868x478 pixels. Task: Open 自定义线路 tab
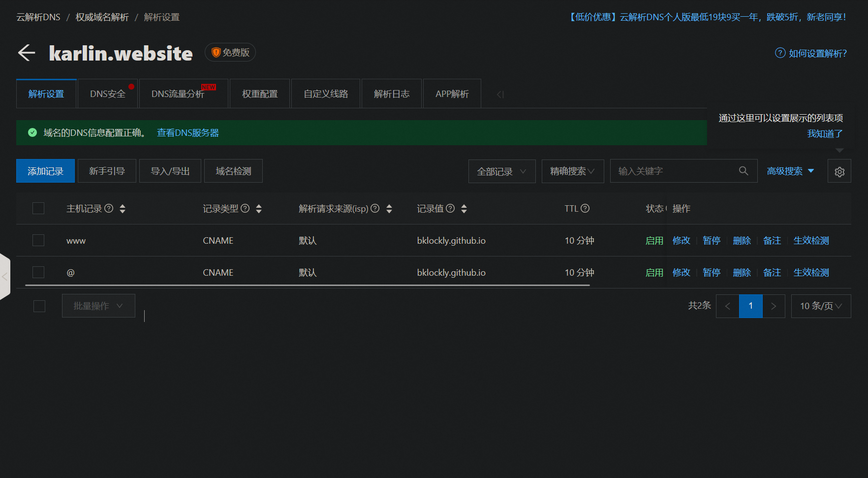point(326,94)
